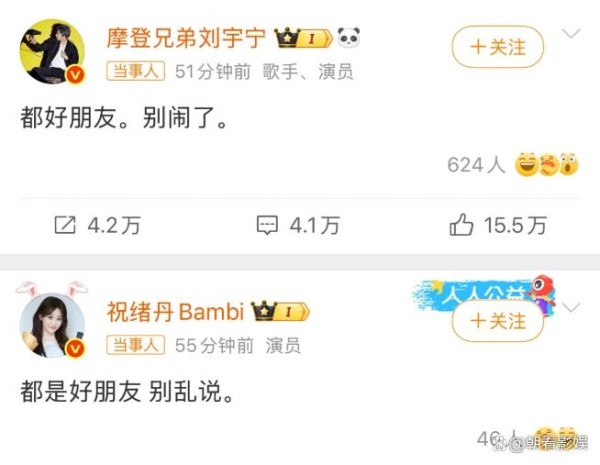Screen dimensions: 600x465
Task: Tap the repost icon showing 4.2万
Action: [65, 225]
